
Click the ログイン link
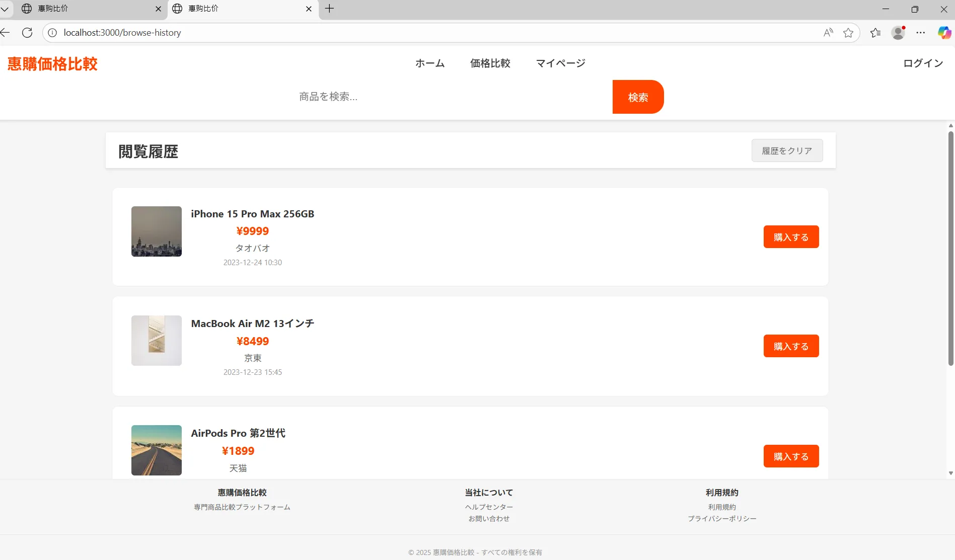click(923, 63)
